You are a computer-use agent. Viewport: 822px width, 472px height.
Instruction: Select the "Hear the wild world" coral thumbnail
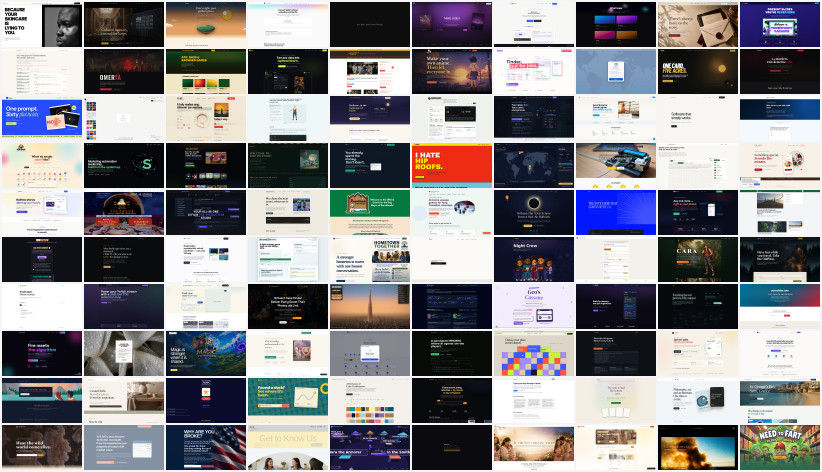pos(42,447)
